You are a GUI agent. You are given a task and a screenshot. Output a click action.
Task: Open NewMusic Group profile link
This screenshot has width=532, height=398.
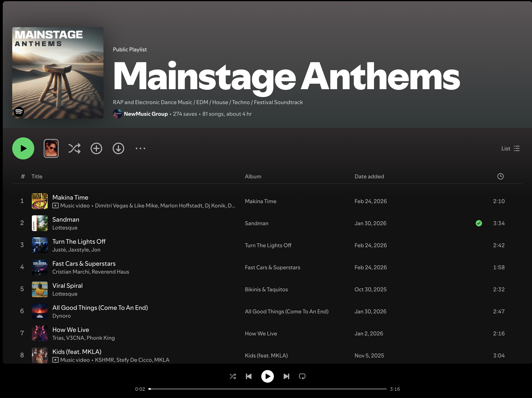(146, 114)
